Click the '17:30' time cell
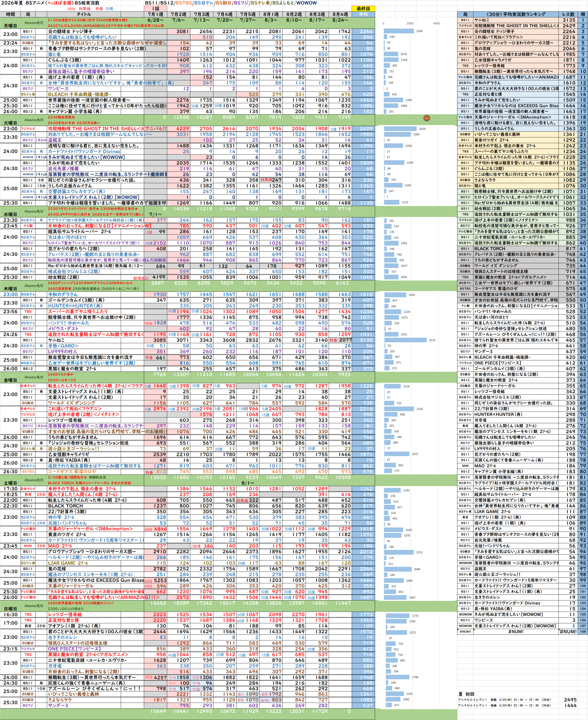 click(11, 489)
